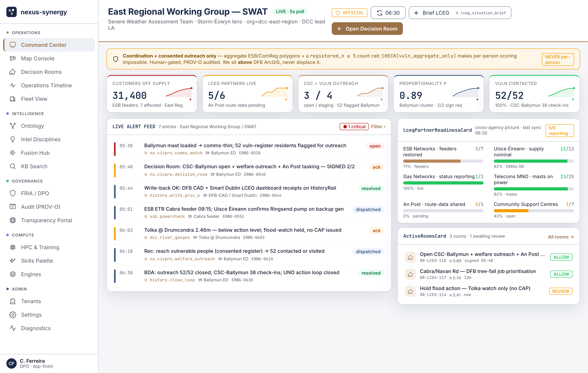Open the Tolka @ Drumcondra 2.46m alert
This screenshot has height=373, width=588.
click(249, 234)
